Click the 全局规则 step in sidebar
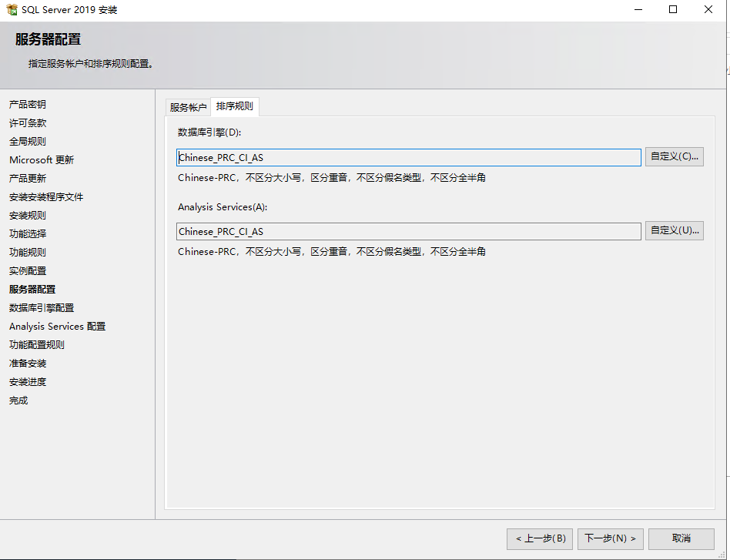 tap(28, 141)
